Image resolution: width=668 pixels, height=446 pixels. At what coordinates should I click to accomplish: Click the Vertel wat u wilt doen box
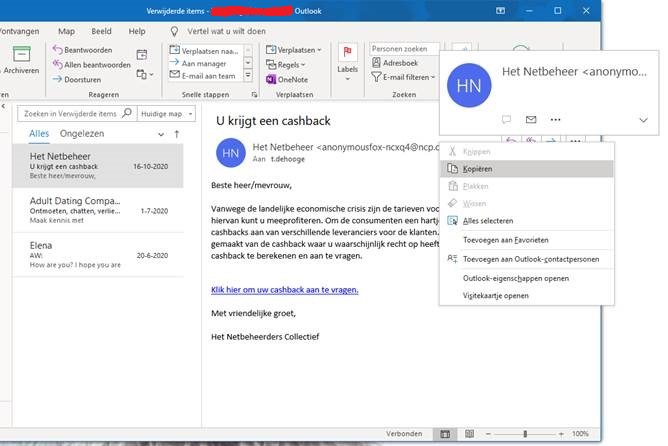pyautogui.click(x=226, y=31)
